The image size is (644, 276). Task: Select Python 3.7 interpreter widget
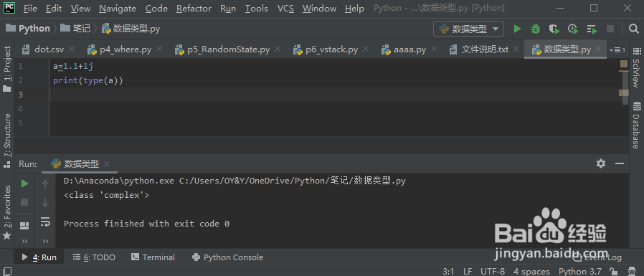pyautogui.click(x=580, y=272)
